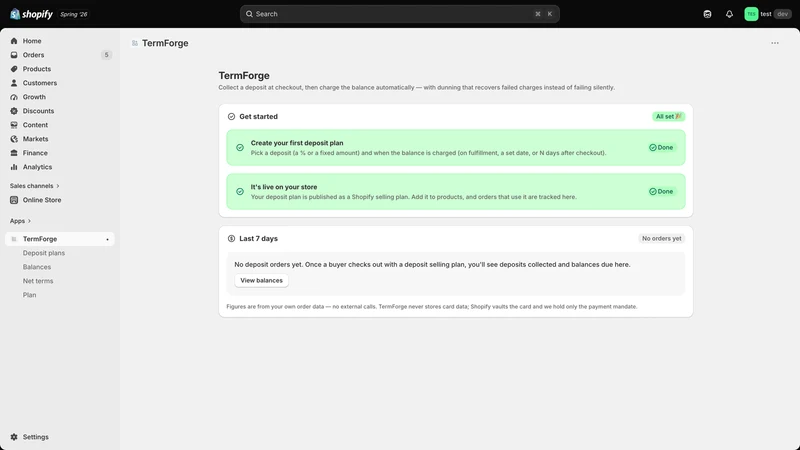The image size is (800, 450).
Task: Open the Orders inbox icon
Action: pos(14,55)
